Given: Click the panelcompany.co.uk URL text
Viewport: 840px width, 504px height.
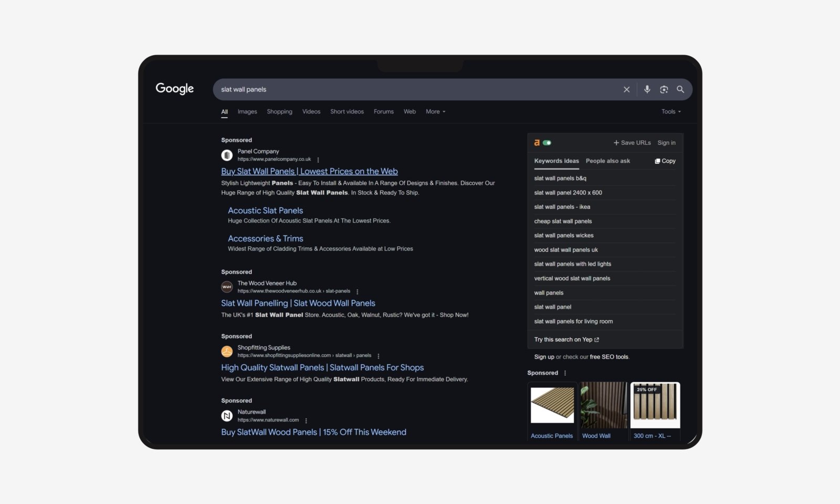Looking at the screenshot, I should [x=274, y=160].
